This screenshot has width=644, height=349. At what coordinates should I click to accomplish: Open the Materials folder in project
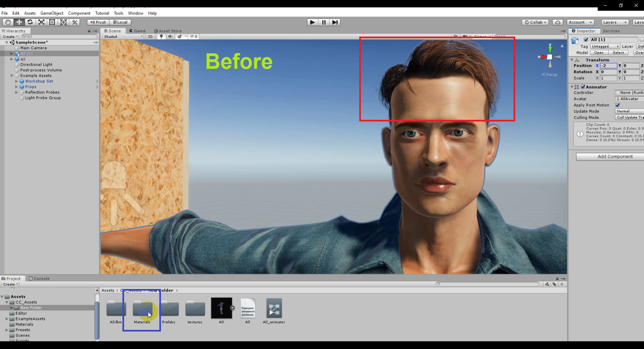(x=142, y=311)
